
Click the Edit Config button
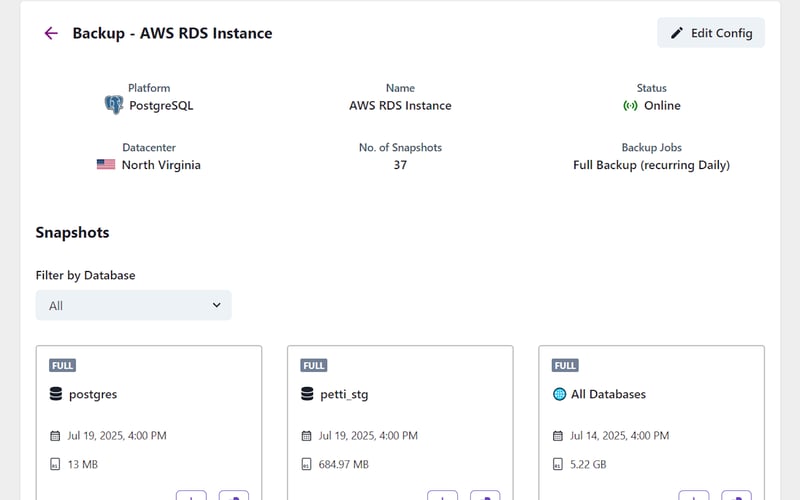pyautogui.click(x=710, y=33)
